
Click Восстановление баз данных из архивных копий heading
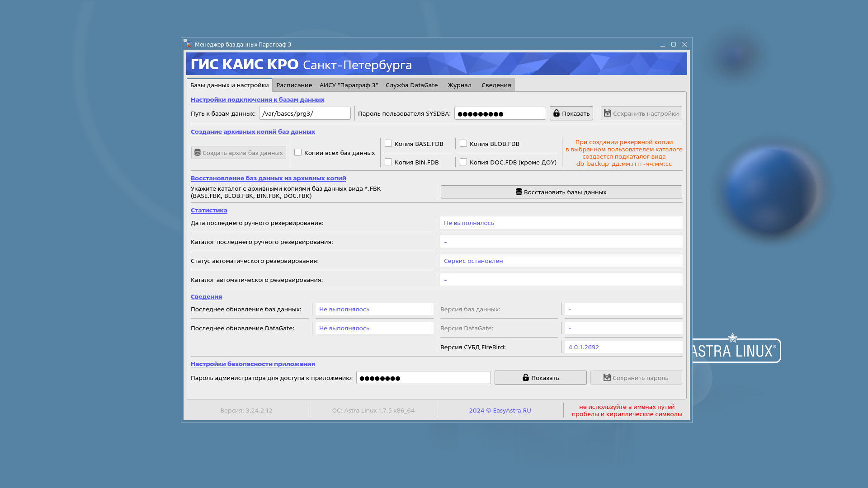tap(269, 178)
